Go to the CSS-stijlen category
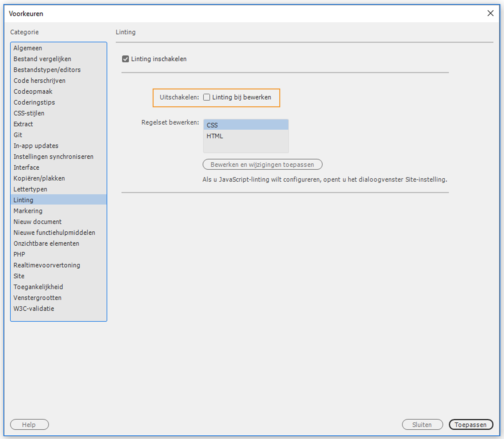The height and width of the screenshot is (439, 504). (29, 113)
